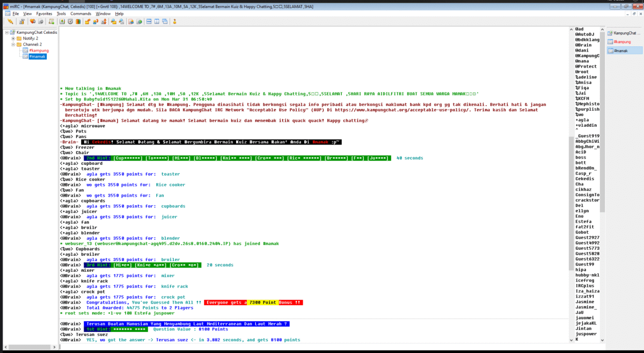Open the Scripts Editor toolbar icon
644x353 pixels.
pyautogui.click(x=52, y=21)
